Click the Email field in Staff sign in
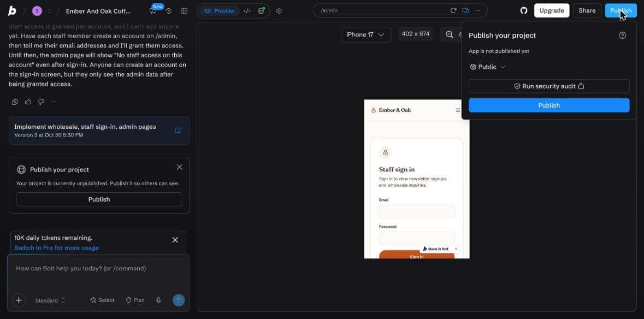The width and height of the screenshot is (644, 319). tap(416, 211)
